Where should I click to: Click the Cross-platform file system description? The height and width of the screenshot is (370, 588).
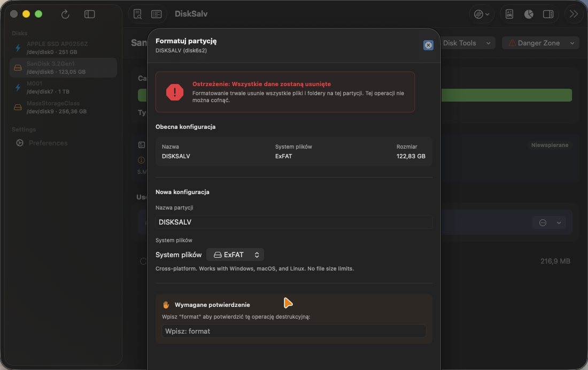coord(254,269)
